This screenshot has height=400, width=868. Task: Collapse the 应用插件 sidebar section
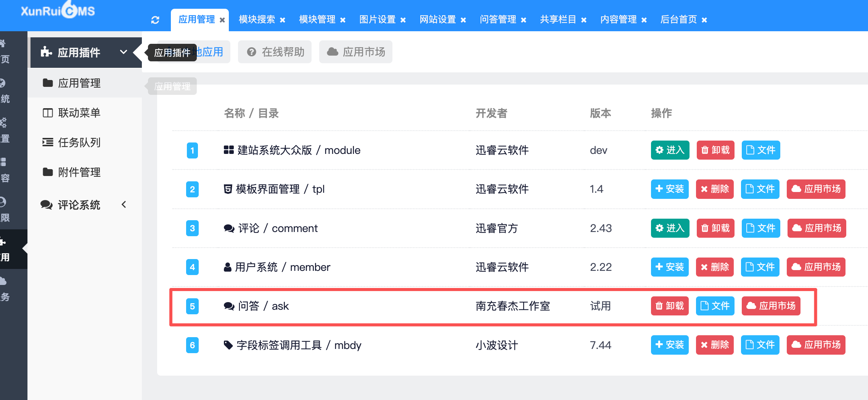pos(124,52)
